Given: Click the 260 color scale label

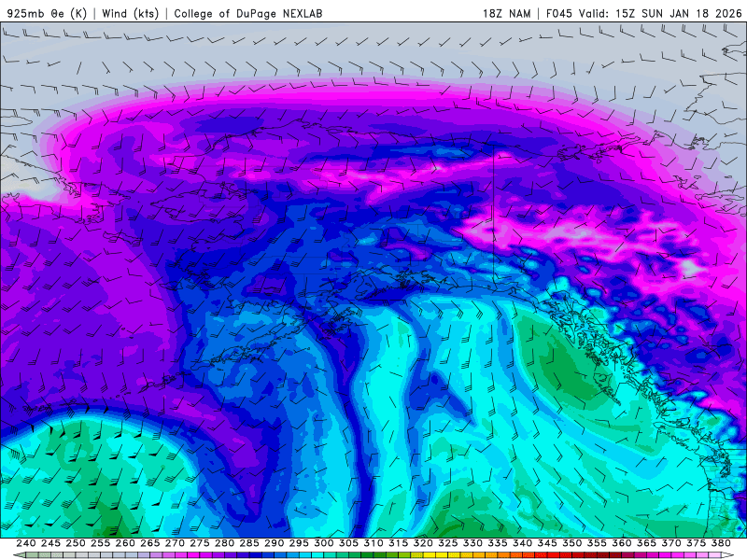Looking at the screenshot, I should point(125,543).
